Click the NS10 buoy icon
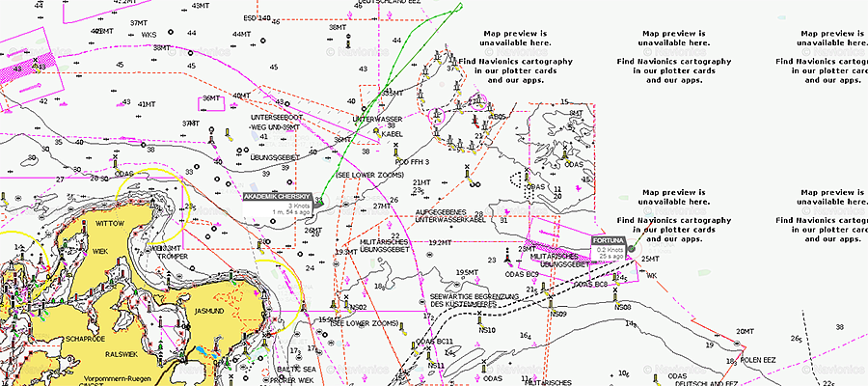Screen dimensions: 868x386 coord(479,320)
